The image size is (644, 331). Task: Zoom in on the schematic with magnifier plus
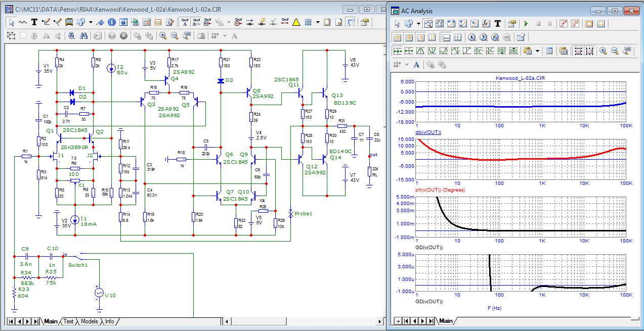tap(163, 35)
